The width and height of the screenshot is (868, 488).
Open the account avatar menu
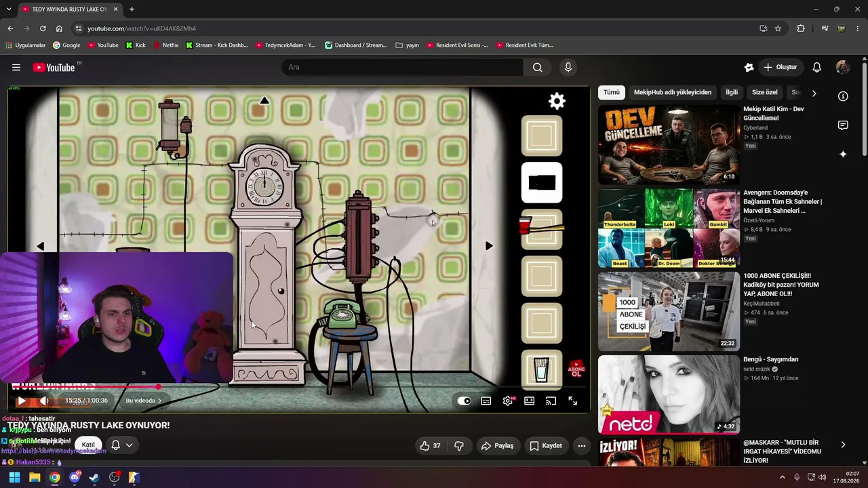pyautogui.click(x=843, y=67)
